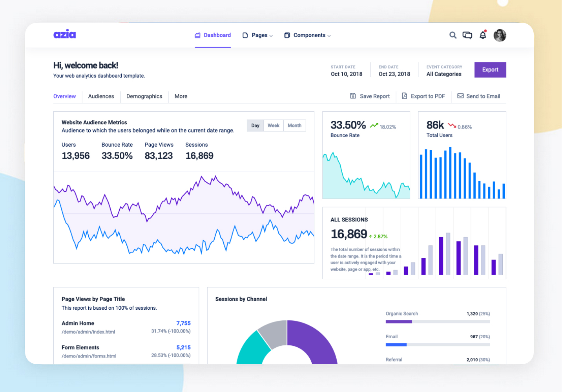Click the Export to PDF file icon
The width and height of the screenshot is (562, 392).
click(x=405, y=96)
